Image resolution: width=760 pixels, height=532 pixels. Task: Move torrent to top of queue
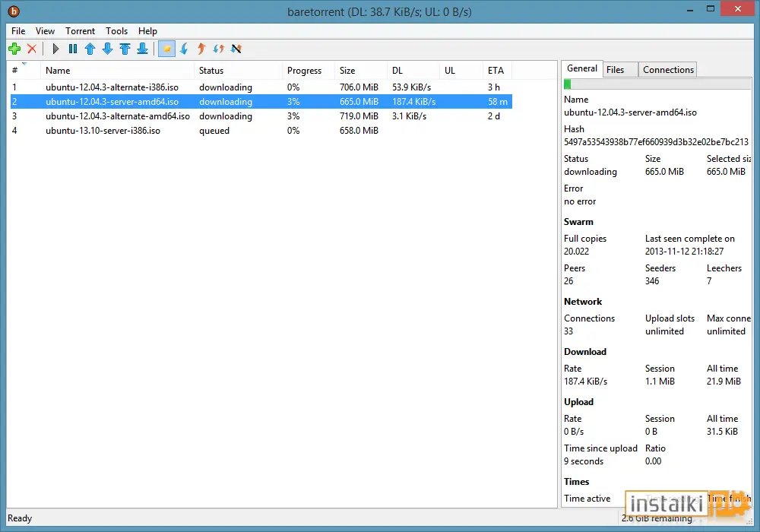(125, 49)
